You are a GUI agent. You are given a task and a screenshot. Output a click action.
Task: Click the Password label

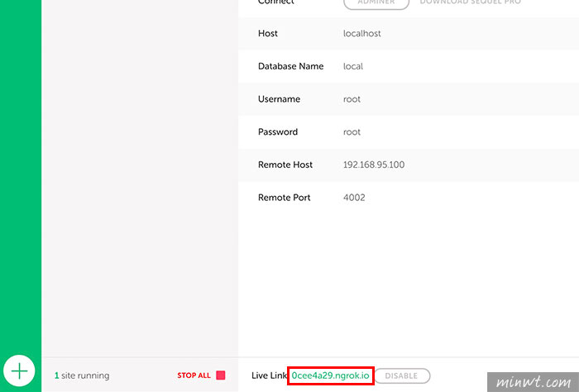pos(278,132)
